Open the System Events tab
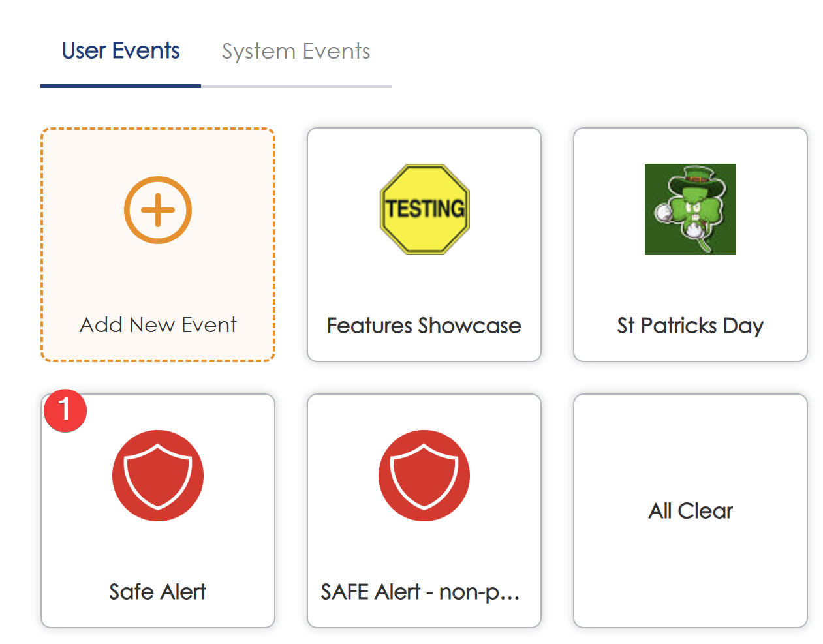Viewport: 823px width, 644px height. [x=296, y=51]
